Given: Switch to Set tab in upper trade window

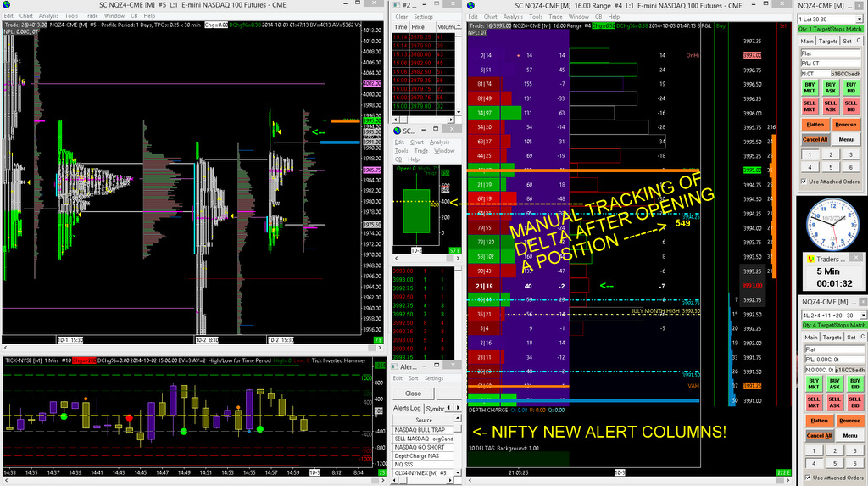Looking at the screenshot, I should click(847, 41).
